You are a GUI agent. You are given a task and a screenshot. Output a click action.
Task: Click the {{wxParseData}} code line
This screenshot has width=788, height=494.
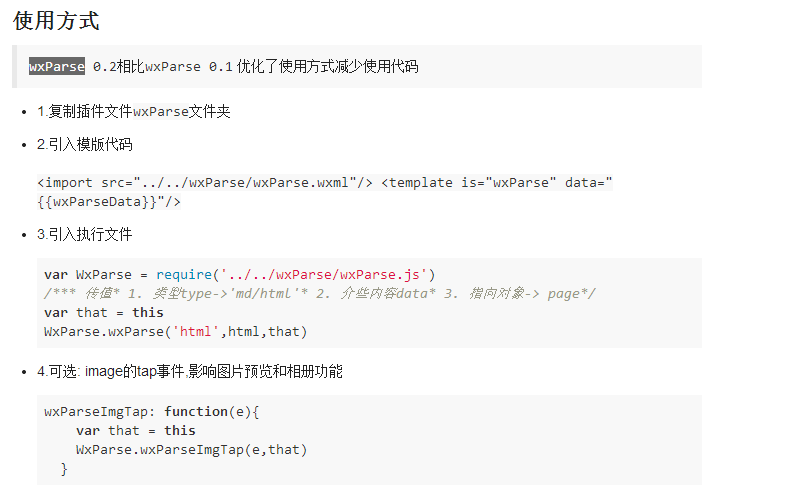[109, 201]
